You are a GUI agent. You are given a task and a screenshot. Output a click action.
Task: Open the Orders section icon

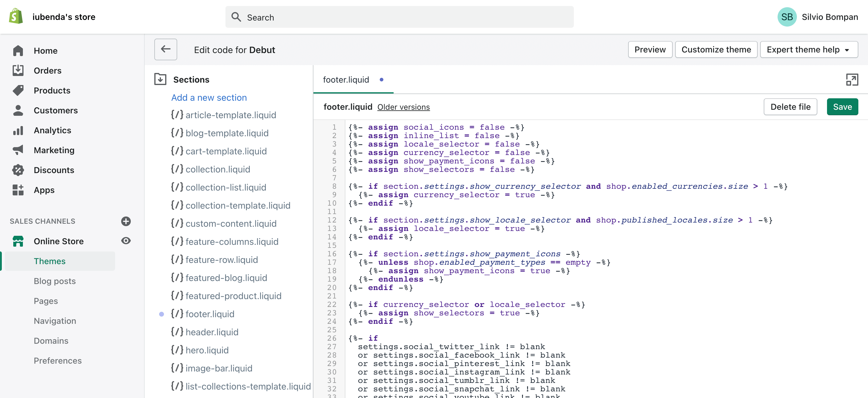coord(18,71)
